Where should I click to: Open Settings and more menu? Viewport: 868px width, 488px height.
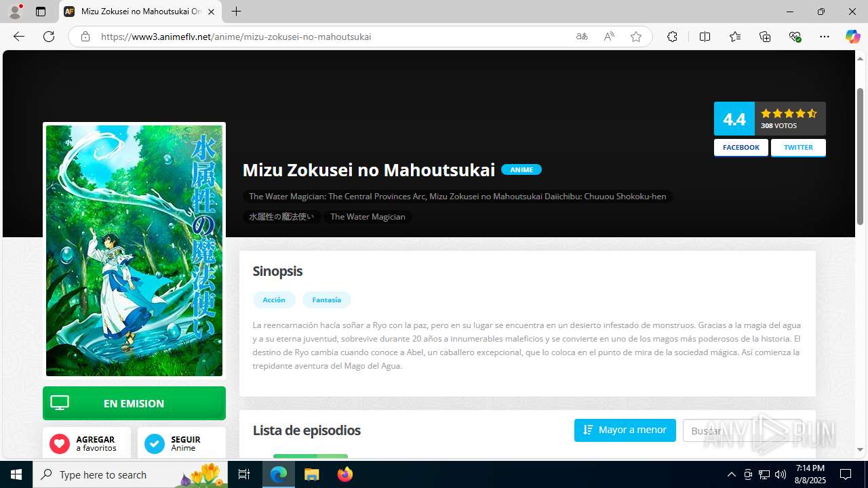pyautogui.click(x=825, y=37)
